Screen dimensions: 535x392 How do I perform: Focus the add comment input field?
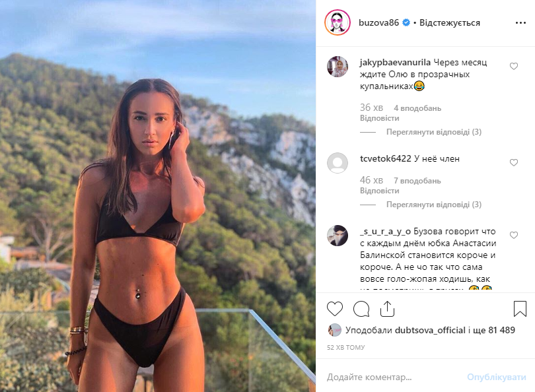(x=392, y=377)
